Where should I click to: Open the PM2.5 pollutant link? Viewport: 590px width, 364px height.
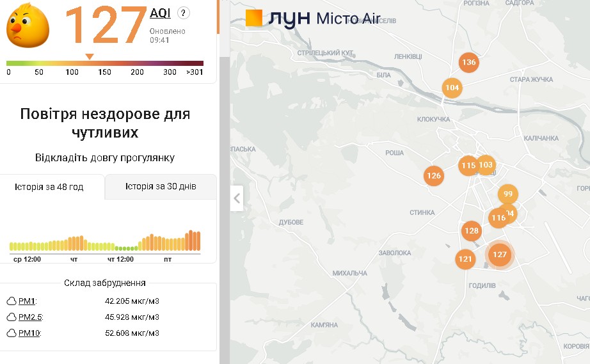point(30,317)
